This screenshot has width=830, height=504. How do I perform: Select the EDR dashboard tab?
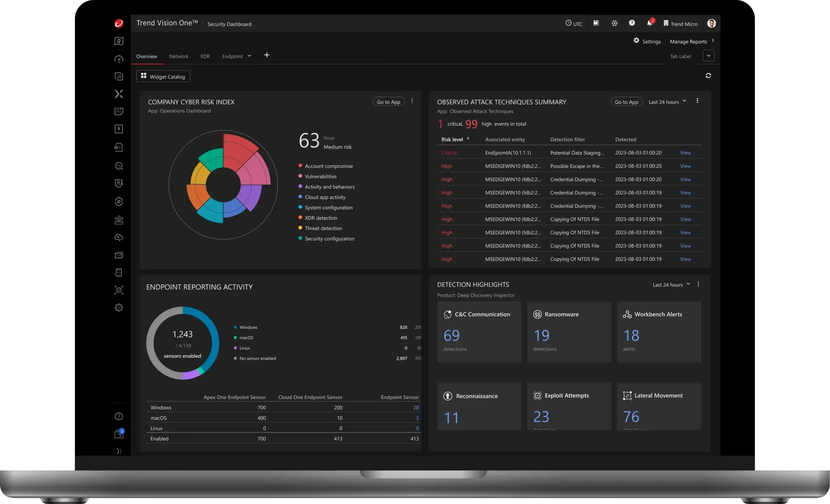(205, 56)
